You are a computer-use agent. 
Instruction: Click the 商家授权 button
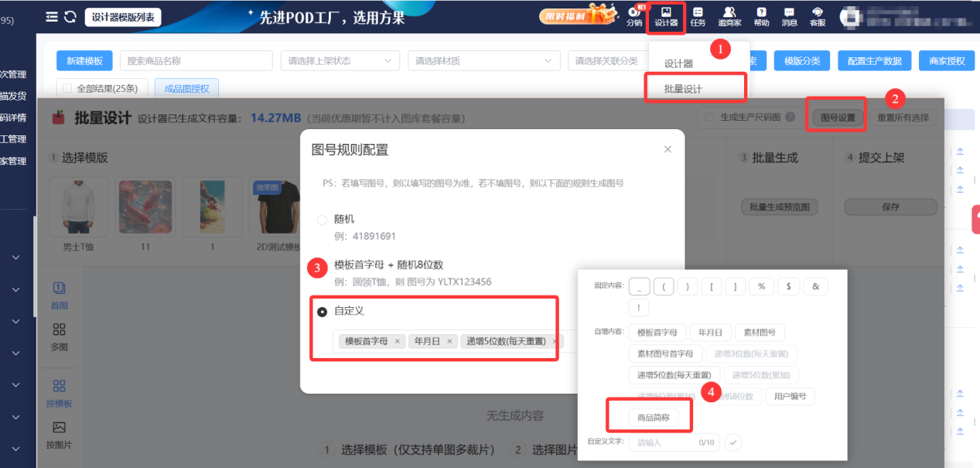click(x=947, y=61)
